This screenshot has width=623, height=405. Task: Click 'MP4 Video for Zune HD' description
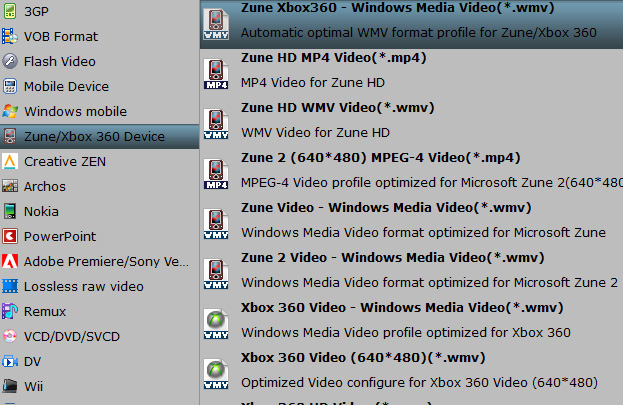313,83
